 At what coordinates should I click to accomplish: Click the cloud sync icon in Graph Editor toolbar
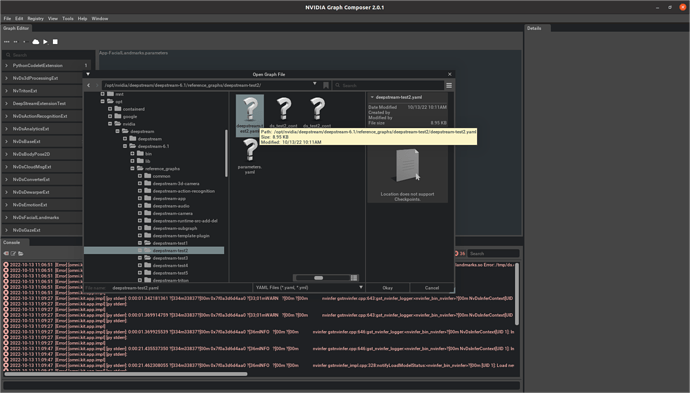[x=36, y=42]
